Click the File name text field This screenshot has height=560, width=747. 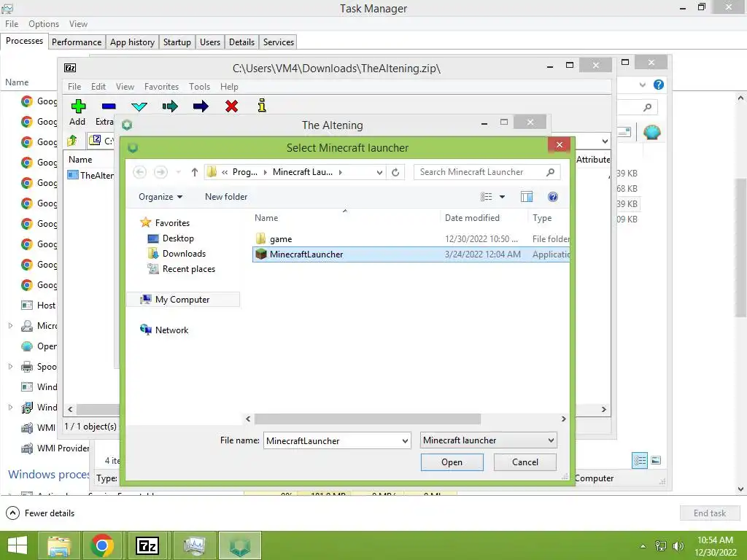[333, 441]
